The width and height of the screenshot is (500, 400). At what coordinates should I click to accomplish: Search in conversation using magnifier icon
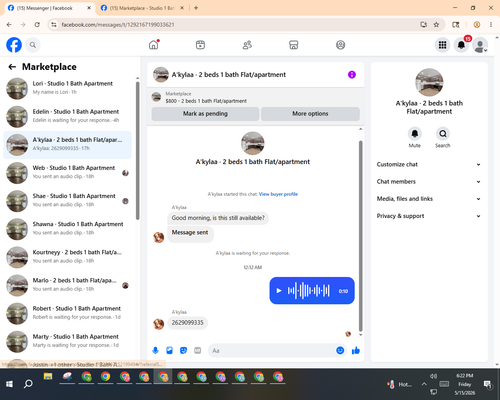[x=443, y=134]
